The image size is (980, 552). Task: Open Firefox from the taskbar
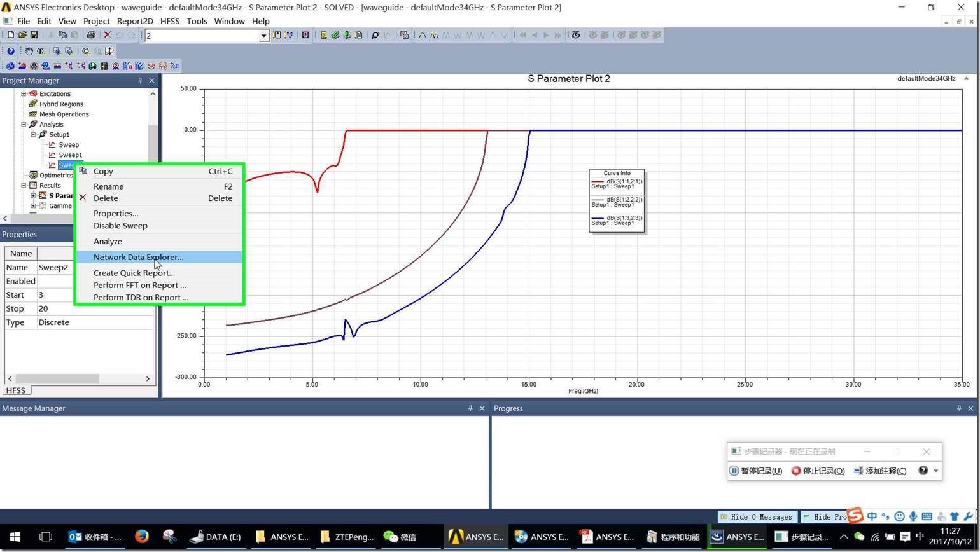click(141, 536)
